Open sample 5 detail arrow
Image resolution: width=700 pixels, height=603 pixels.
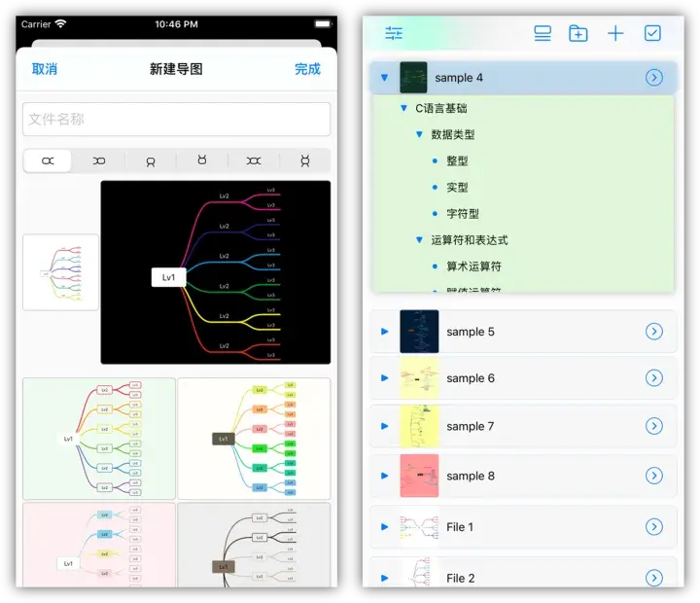654,332
